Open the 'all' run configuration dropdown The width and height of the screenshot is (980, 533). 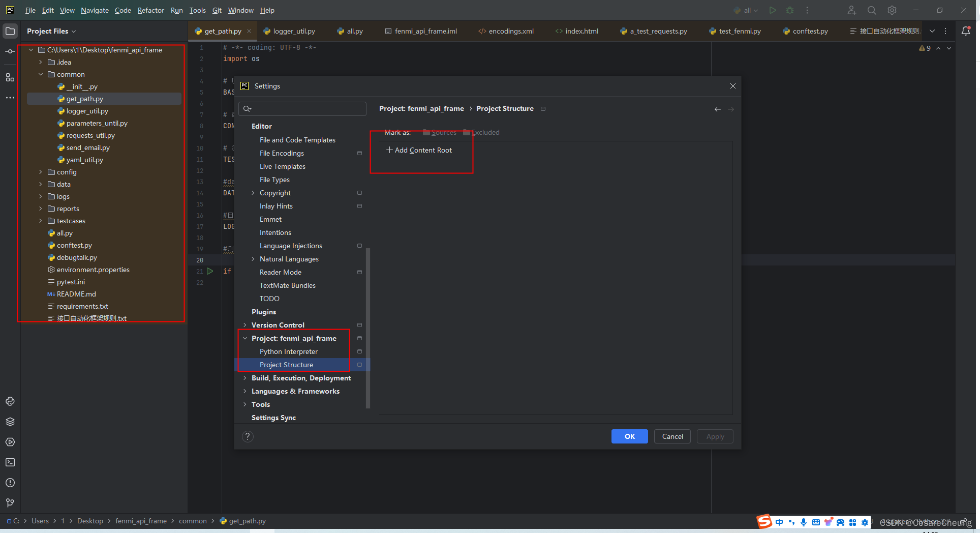click(x=746, y=10)
